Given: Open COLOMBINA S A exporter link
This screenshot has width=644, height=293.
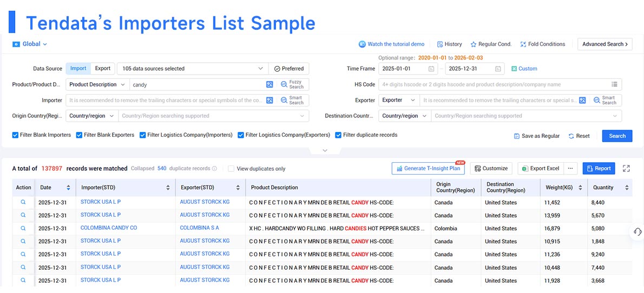Looking at the screenshot, I should coord(200,228).
